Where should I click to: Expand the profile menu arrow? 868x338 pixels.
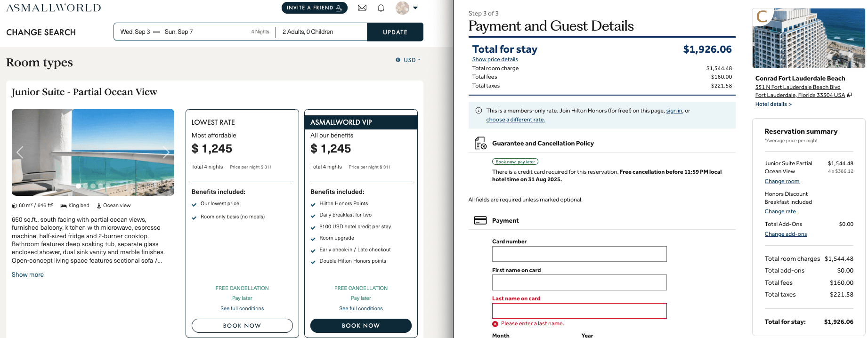coord(415,8)
